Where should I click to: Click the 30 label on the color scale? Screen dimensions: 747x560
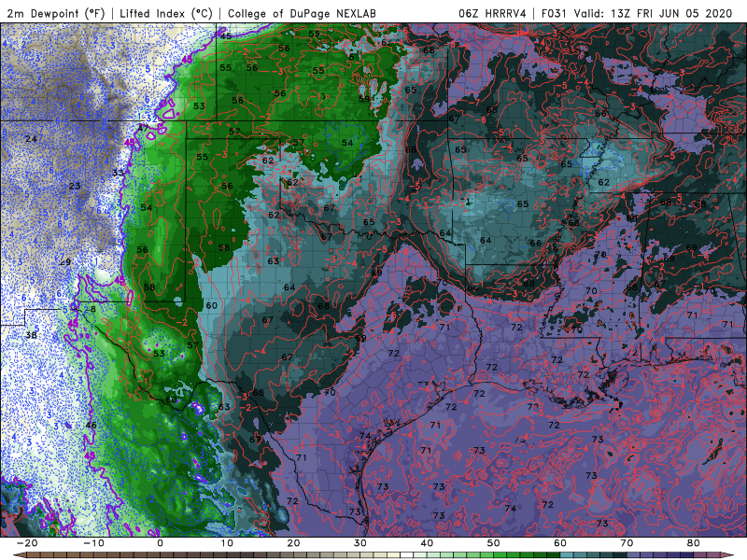[x=360, y=543]
